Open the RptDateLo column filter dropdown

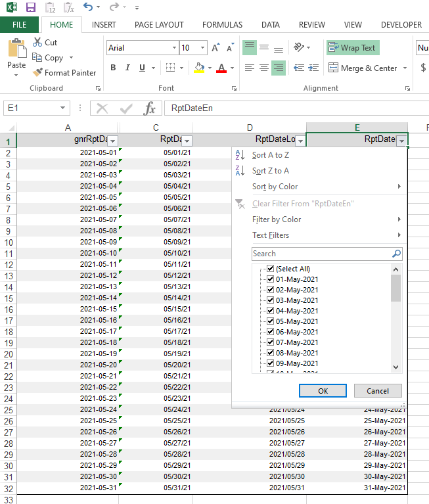pyautogui.click(x=300, y=140)
